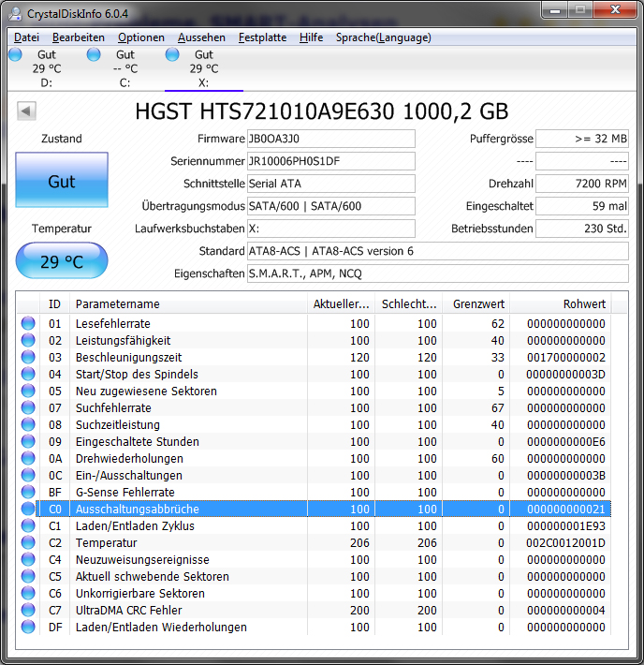
Task: Go to previous disk with arrow button
Action: (26, 111)
